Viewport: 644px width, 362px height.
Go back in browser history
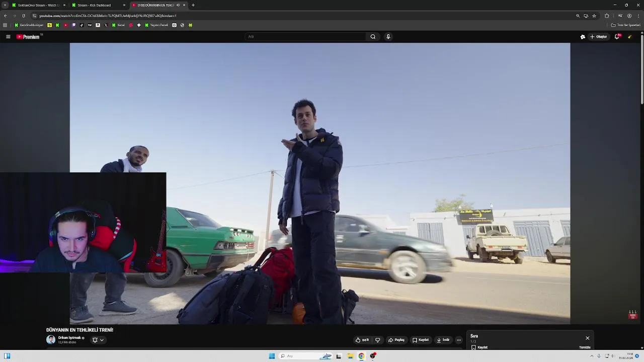[x=6, y=16]
